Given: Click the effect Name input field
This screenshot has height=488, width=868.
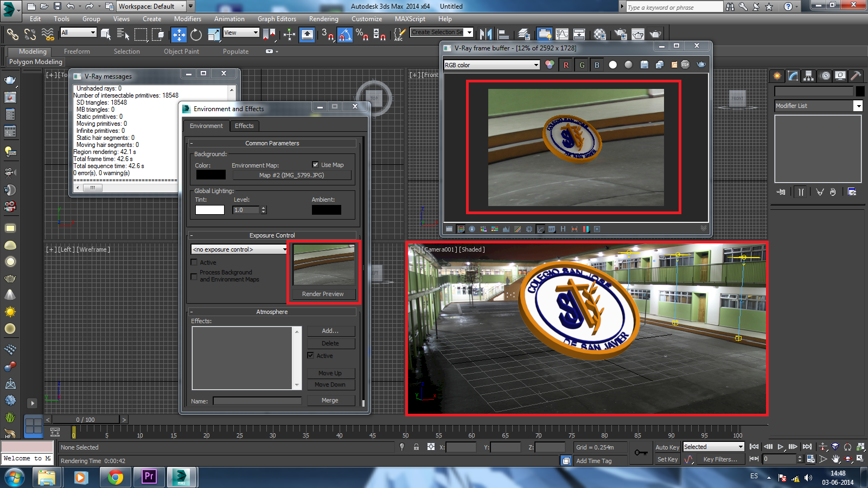Looking at the screenshot, I should click(x=257, y=401).
